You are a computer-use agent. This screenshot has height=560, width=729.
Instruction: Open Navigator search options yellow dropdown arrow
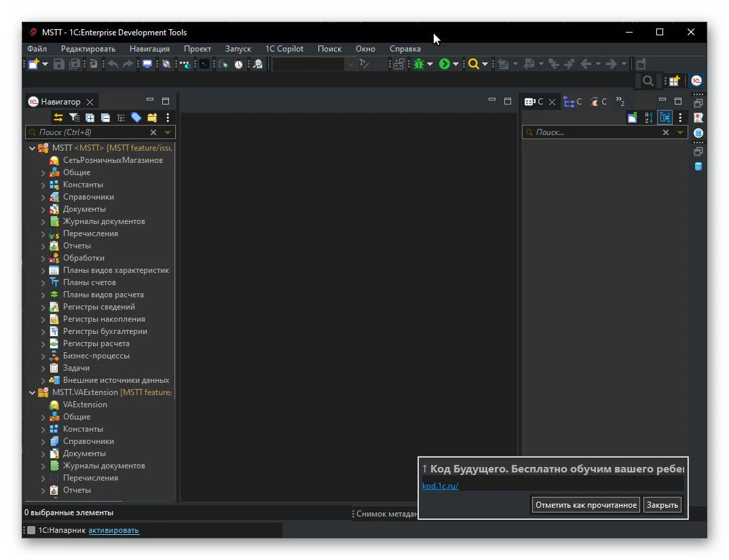(168, 132)
